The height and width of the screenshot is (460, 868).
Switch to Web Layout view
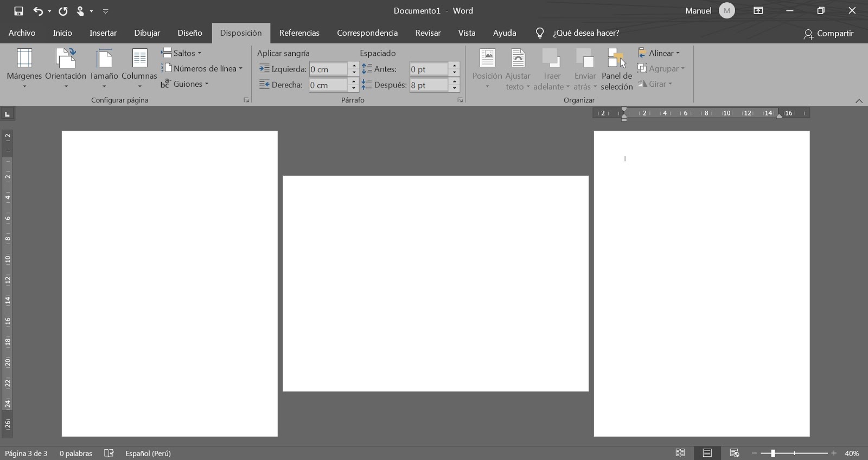[735, 453]
